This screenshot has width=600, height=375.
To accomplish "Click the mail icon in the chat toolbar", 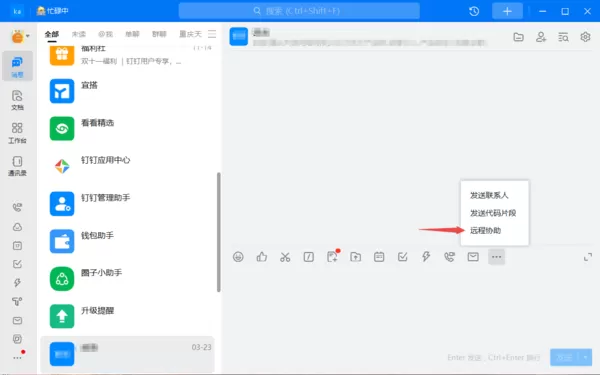I will pyautogui.click(x=473, y=257).
